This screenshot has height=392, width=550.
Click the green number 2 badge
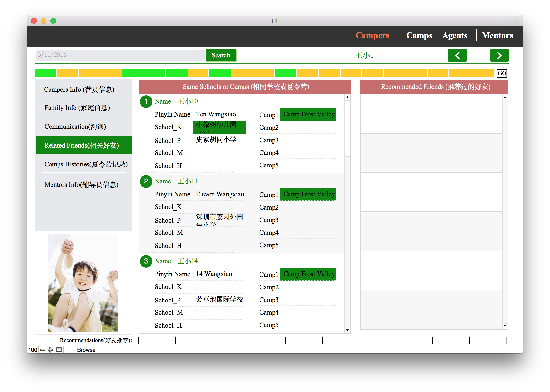coord(146,181)
